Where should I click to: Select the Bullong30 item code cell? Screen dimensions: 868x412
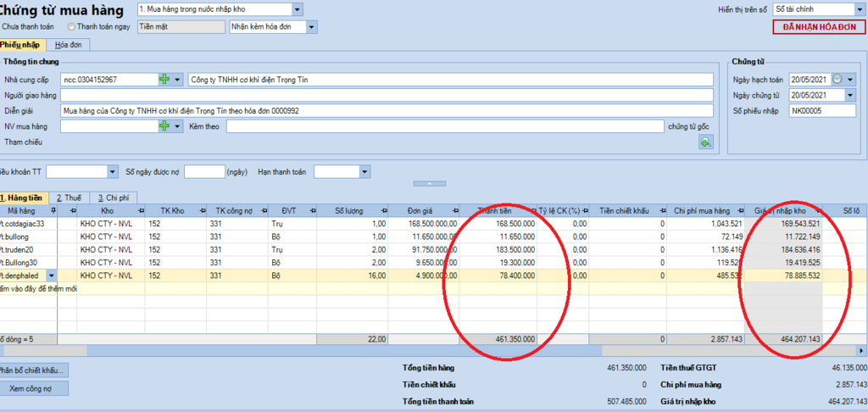coord(29,262)
